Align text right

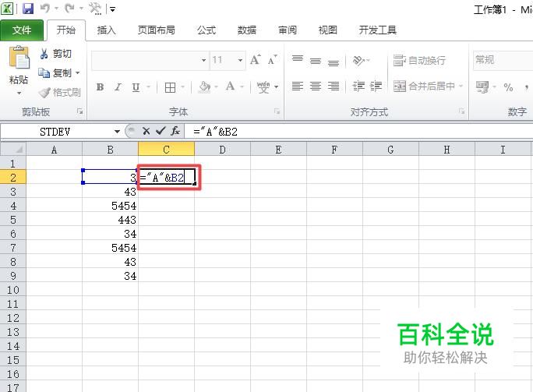click(334, 87)
